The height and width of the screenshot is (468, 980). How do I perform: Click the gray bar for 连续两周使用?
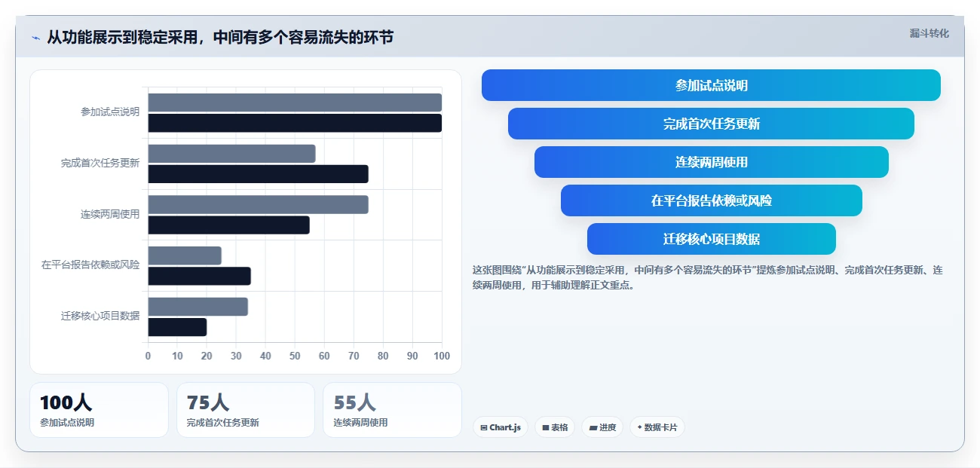click(258, 204)
